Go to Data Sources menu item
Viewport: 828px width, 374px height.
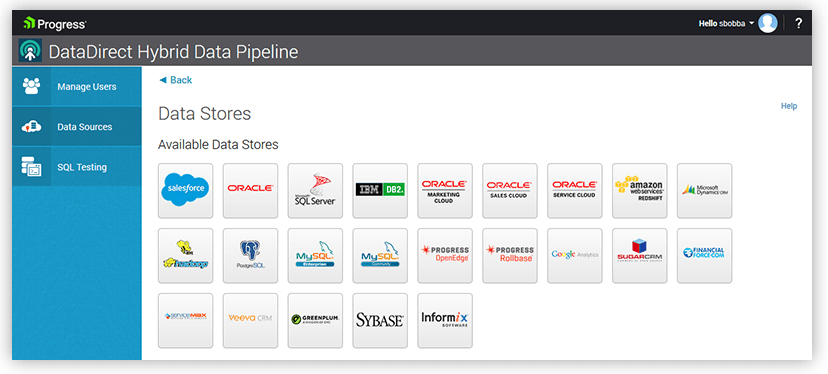click(x=77, y=127)
